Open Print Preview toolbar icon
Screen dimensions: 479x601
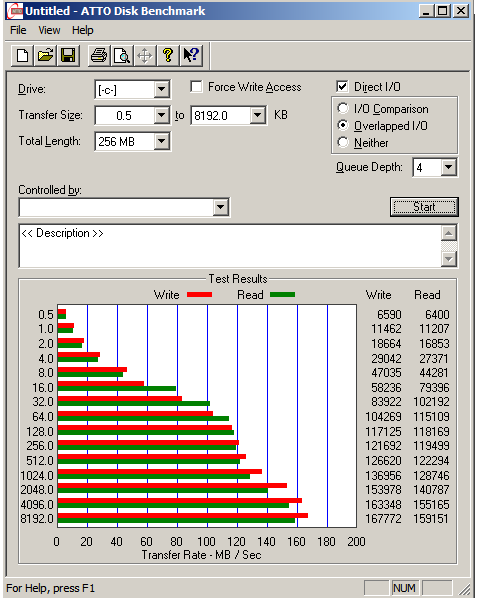pyautogui.click(x=122, y=56)
